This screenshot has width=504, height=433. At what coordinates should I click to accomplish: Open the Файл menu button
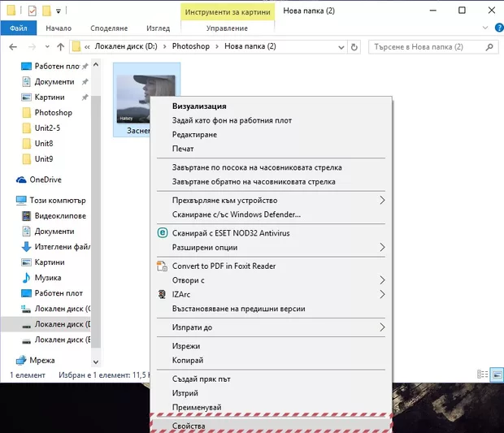18,28
